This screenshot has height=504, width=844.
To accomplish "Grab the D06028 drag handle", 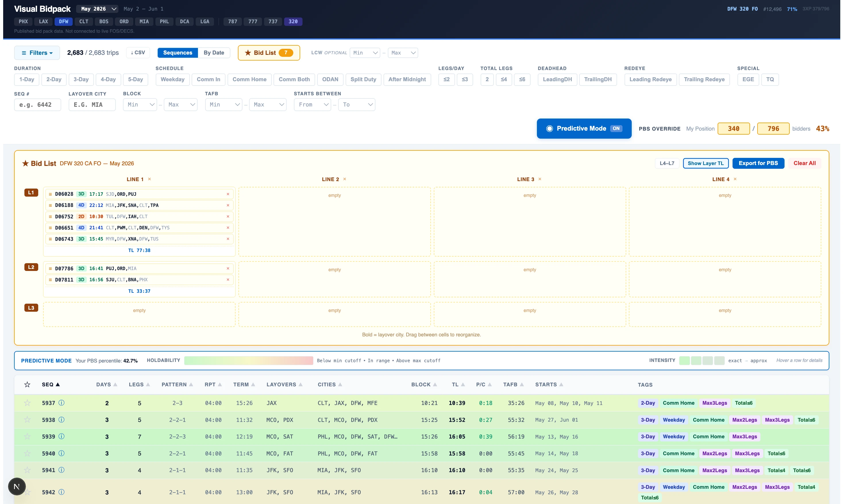I will (x=50, y=194).
